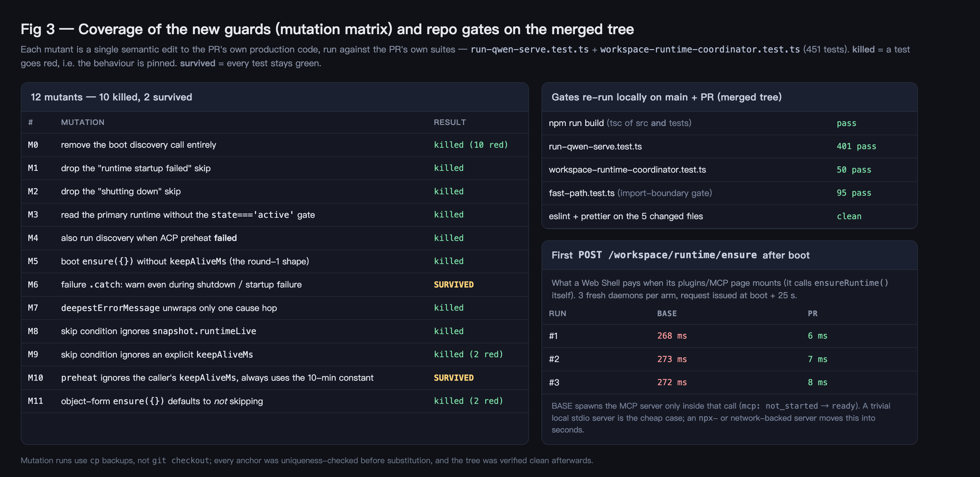Click the npm run build gate row
The image size is (980, 477).
click(729, 123)
